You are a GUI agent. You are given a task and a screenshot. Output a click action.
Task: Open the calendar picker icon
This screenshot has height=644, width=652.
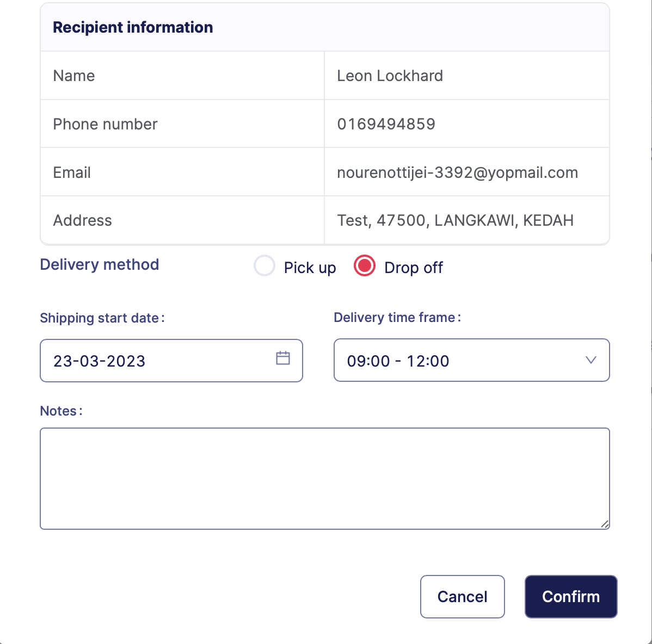click(283, 358)
